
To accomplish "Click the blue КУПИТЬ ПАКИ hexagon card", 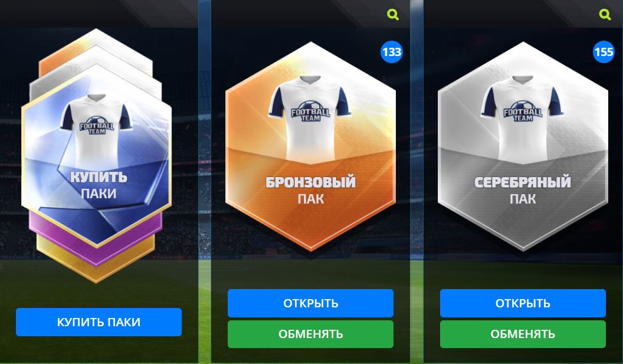I will [x=97, y=156].
